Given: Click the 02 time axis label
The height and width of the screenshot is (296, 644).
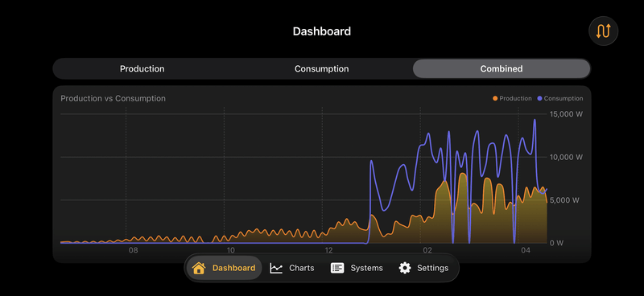Looking at the screenshot, I should (427, 250).
